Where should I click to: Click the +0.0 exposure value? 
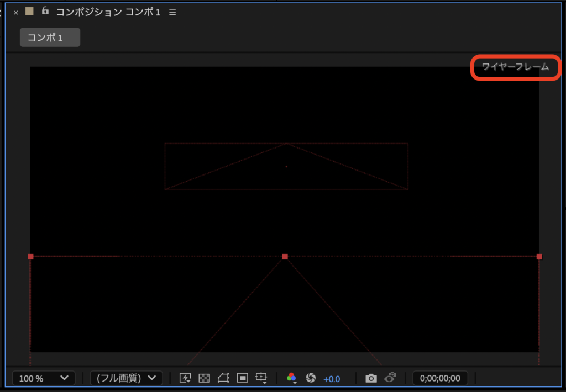[332, 379]
